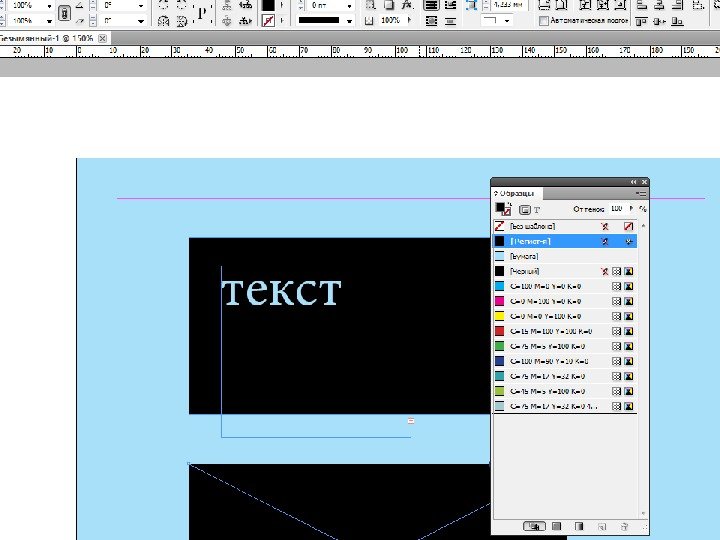Close the untitled document tab
The width and height of the screenshot is (720, 540).
[x=103, y=39]
